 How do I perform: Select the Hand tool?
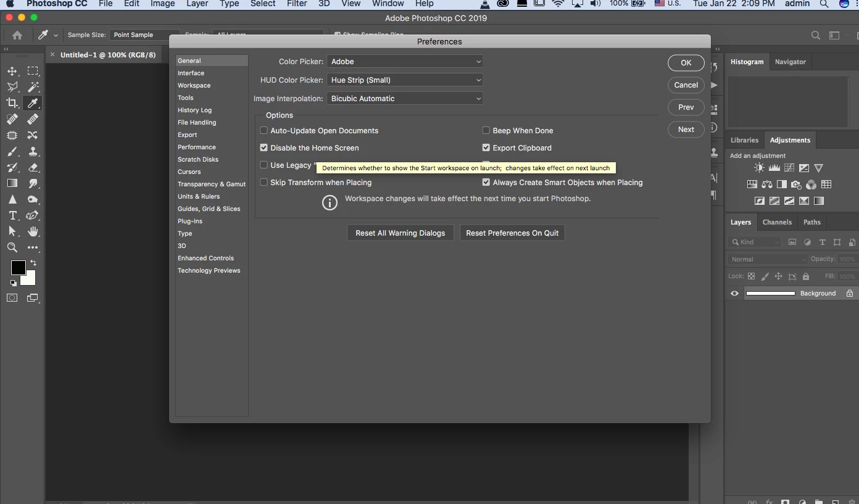tap(33, 231)
